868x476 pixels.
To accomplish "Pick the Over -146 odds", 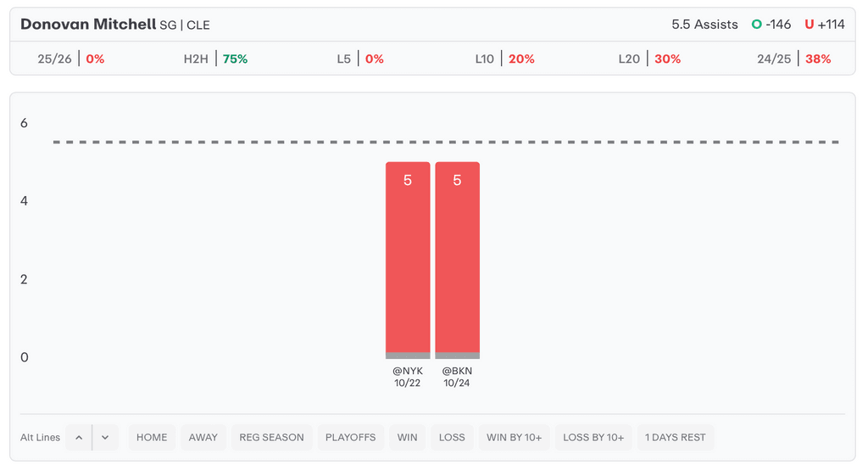I will tap(771, 25).
